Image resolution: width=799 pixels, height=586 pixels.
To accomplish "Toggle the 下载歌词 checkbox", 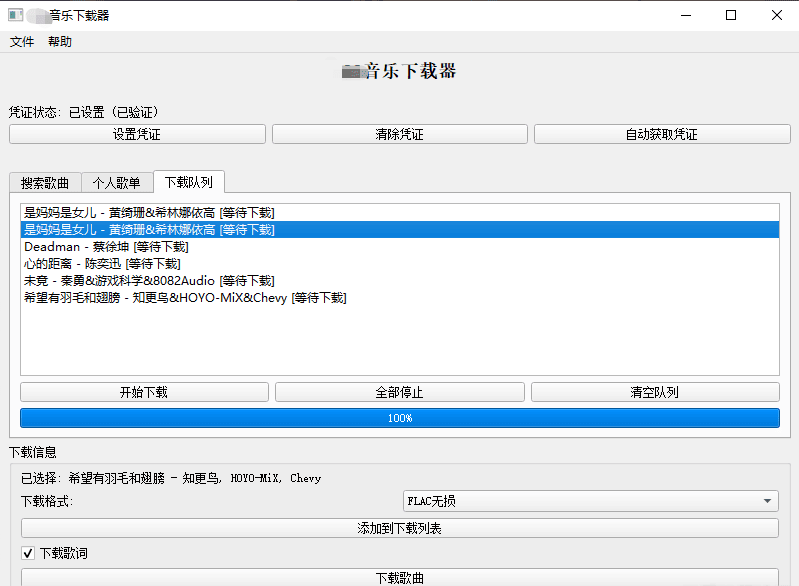I will pyautogui.click(x=28, y=553).
